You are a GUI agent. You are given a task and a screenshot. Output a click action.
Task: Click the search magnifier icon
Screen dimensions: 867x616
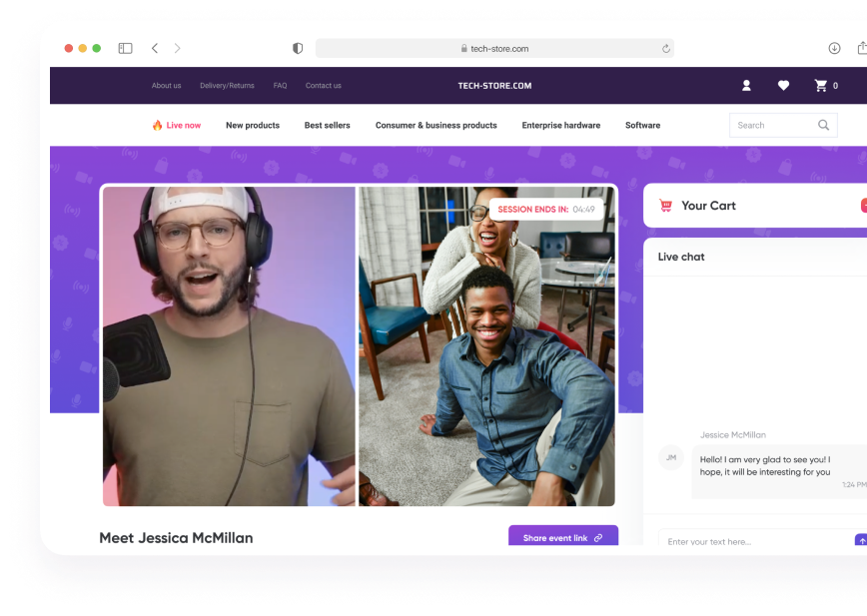click(x=823, y=126)
